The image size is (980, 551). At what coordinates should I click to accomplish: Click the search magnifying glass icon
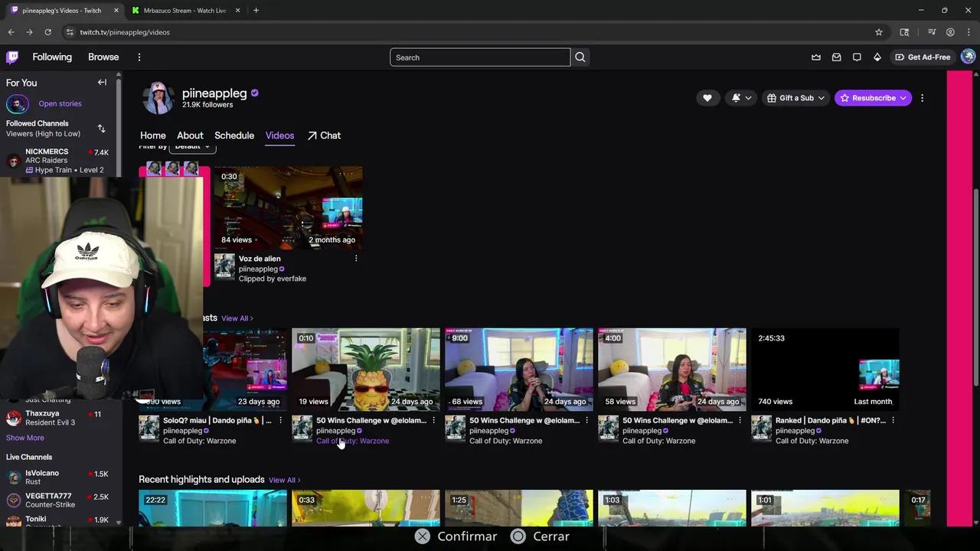click(580, 57)
